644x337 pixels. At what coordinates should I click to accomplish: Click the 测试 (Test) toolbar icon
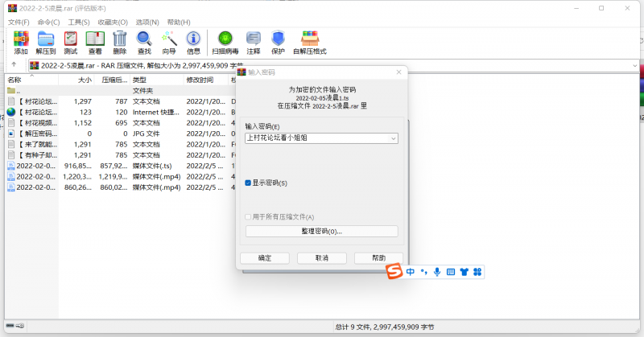[x=71, y=42]
